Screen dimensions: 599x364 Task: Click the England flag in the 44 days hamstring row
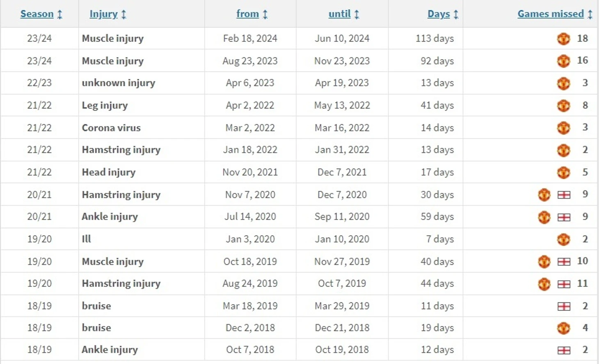(x=564, y=284)
